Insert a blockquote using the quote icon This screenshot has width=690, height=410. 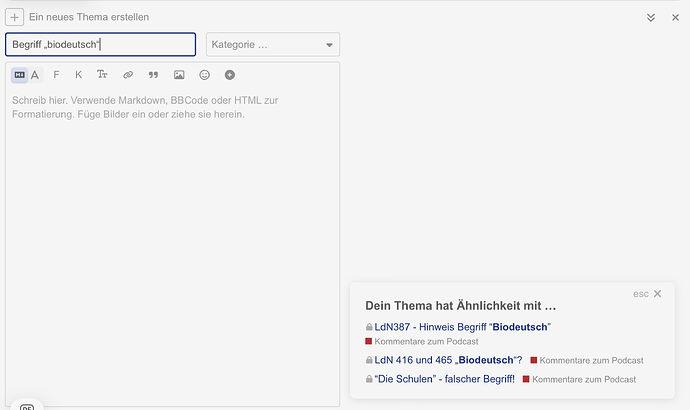tap(153, 75)
